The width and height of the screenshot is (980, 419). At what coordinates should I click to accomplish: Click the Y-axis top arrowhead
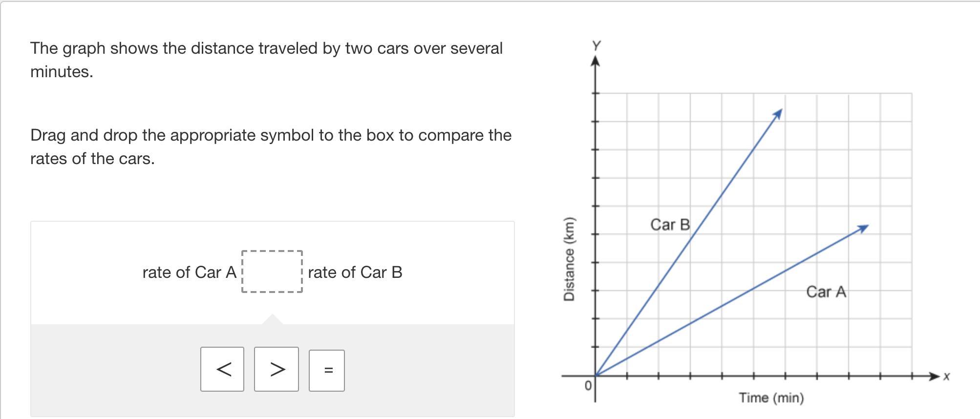pos(595,62)
